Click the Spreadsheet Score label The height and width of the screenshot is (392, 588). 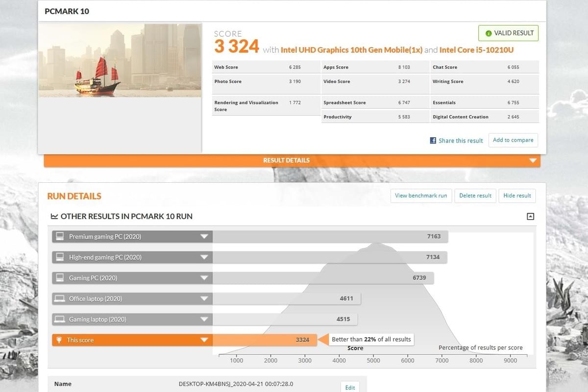(344, 102)
